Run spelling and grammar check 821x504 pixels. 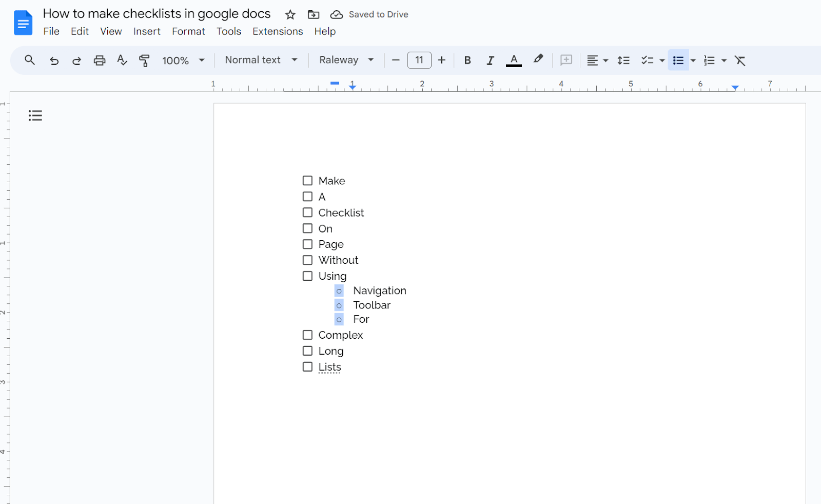pyautogui.click(x=122, y=60)
